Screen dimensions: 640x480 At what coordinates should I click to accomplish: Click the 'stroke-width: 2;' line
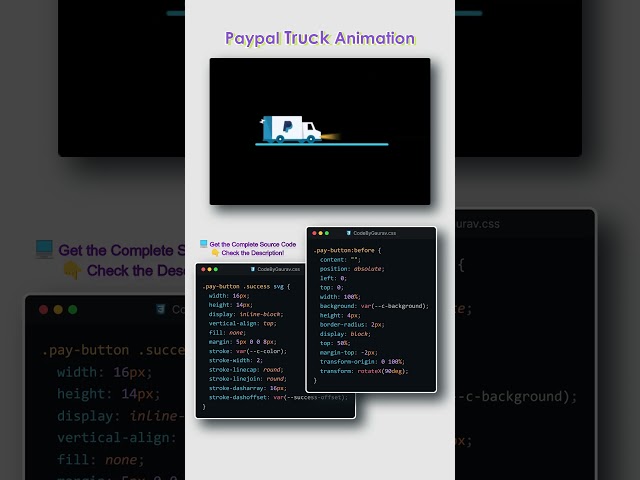[236, 360]
